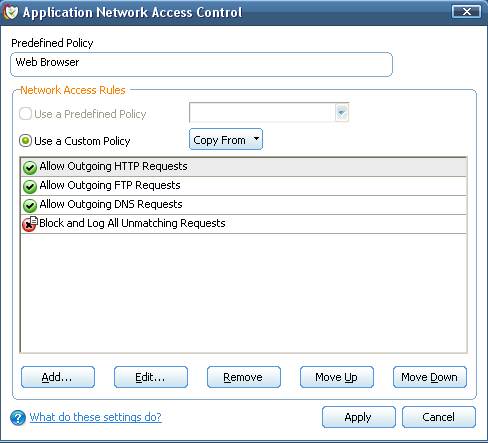The height and width of the screenshot is (443, 488).
Task: Click the red block icon on Unmatching Requests rule
Action: (x=30, y=224)
